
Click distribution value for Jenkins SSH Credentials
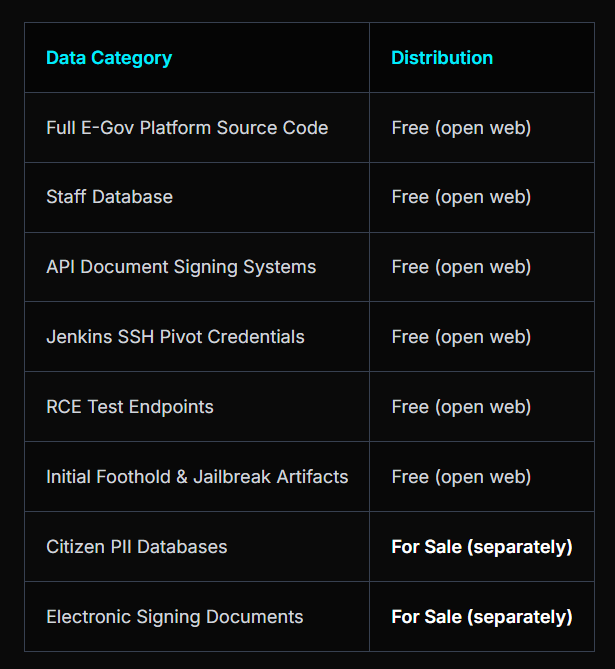(461, 337)
